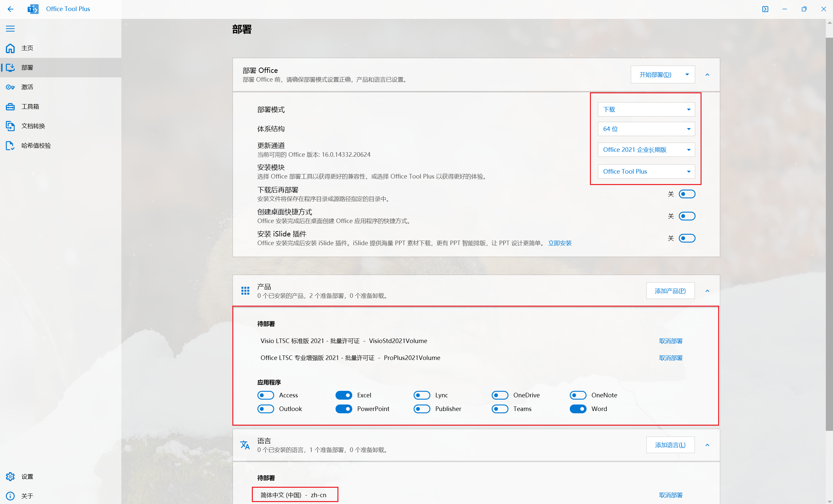Collapse the 部署 Office section chevron
This screenshot has width=833, height=504.
click(x=707, y=75)
